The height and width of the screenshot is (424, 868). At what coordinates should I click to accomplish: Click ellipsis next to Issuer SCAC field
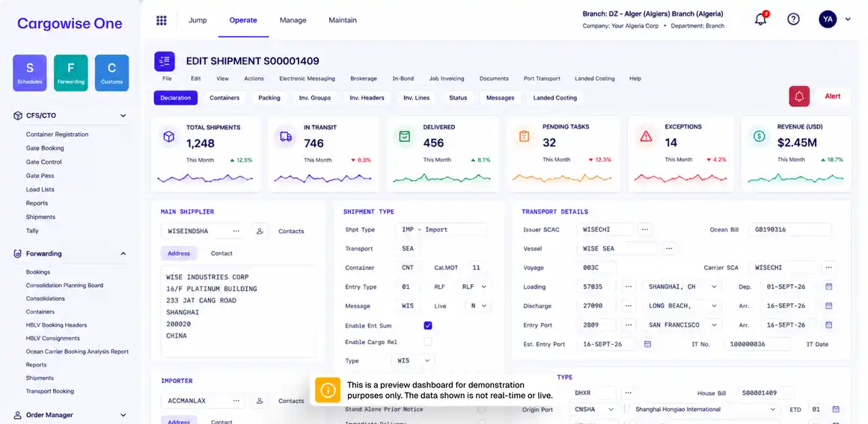tap(644, 229)
